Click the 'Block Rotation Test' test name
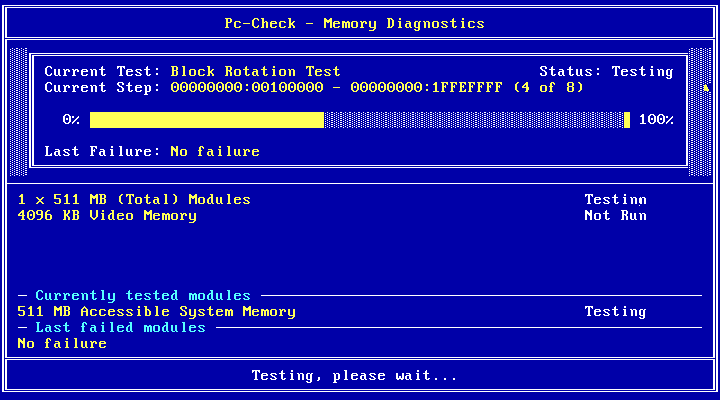The width and height of the screenshot is (720, 400). [255, 71]
